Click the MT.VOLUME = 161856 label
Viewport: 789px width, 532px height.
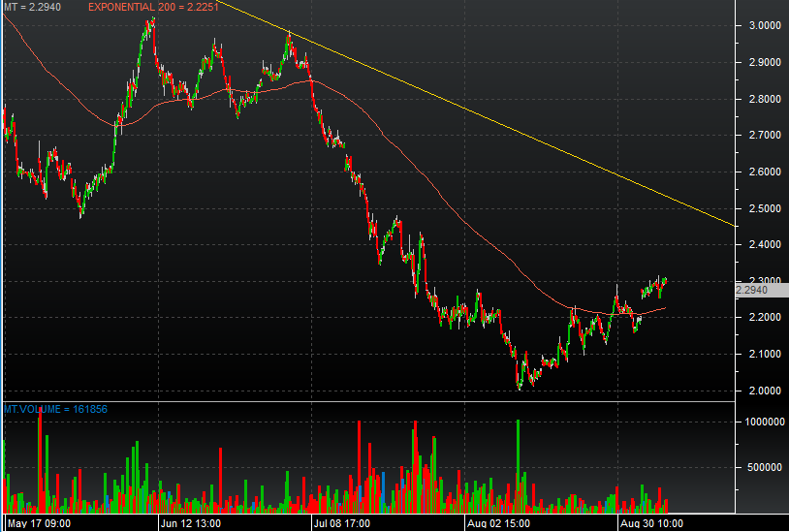click(x=54, y=409)
